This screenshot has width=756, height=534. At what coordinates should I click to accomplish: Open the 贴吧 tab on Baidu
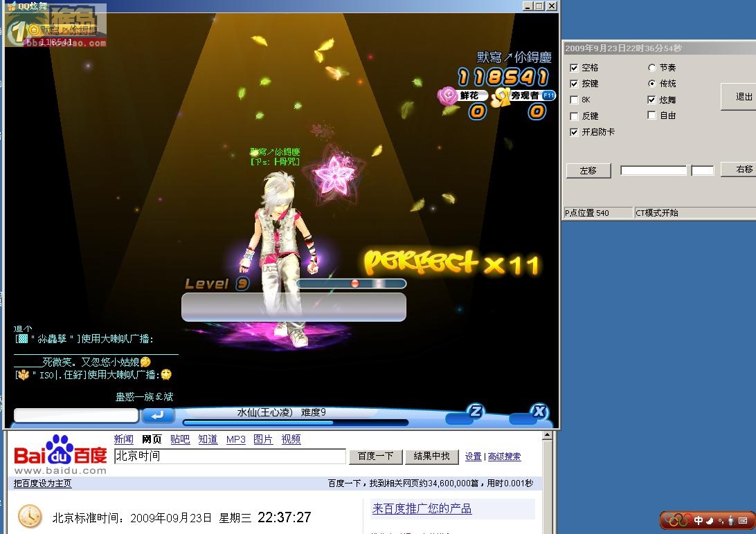click(x=180, y=439)
